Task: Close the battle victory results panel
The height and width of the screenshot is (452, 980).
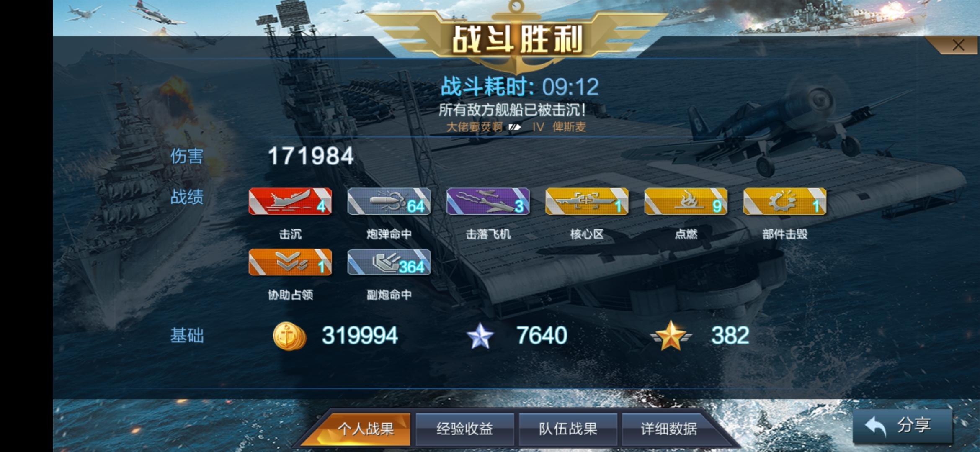Action: (x=958, y=45)
